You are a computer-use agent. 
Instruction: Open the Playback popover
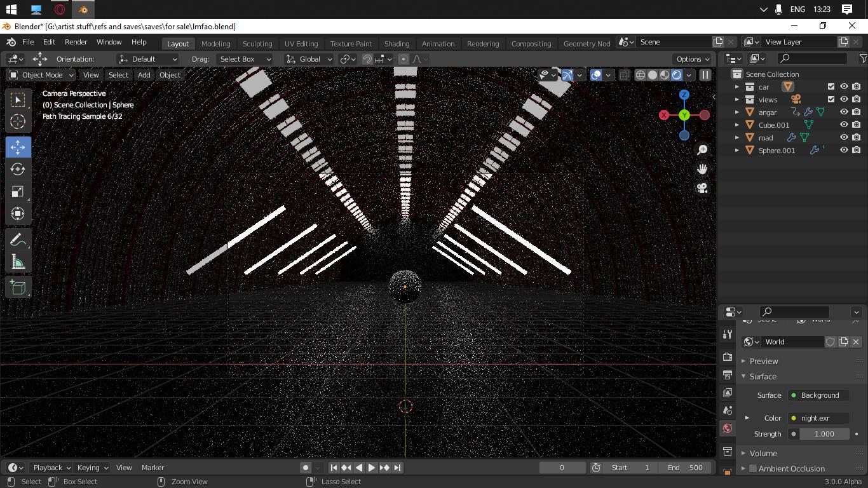51,468
